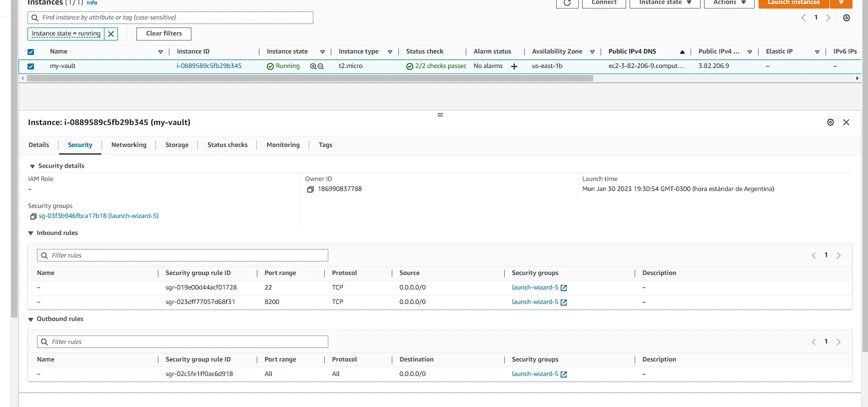Open launch-wizard-5 link in outbound rule
The width and height of the screenshot is (868, 407).
click(539, 374)
